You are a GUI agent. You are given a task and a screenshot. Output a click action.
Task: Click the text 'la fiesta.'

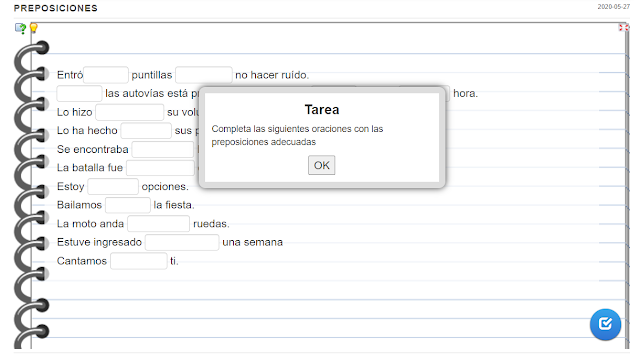click(x=174, y=205)
